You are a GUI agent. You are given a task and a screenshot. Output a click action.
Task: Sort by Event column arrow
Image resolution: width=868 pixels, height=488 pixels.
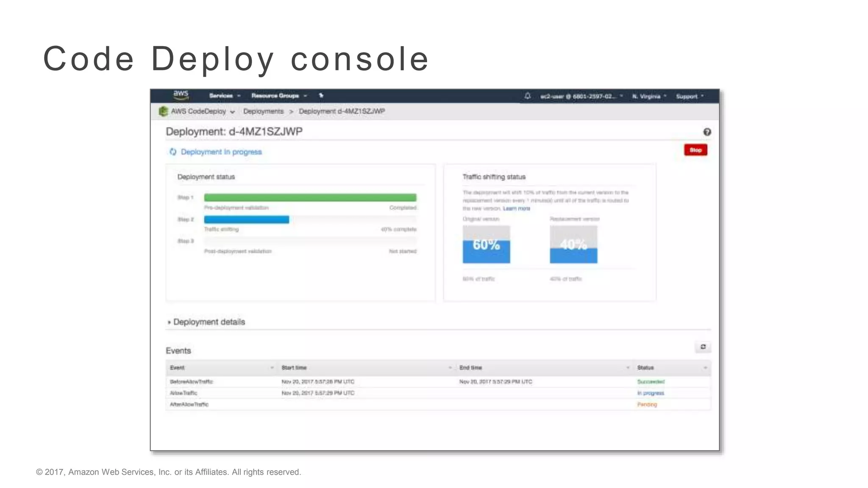coord(272,368)
